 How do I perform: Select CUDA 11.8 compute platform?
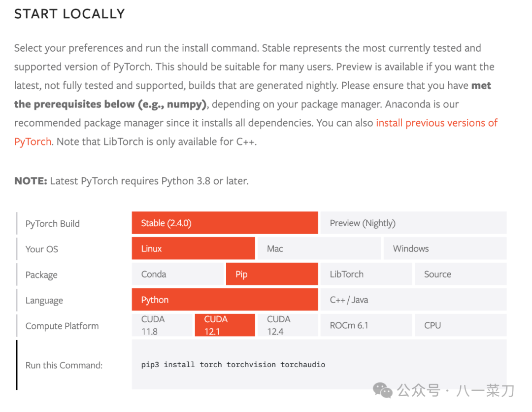[162, 325]
